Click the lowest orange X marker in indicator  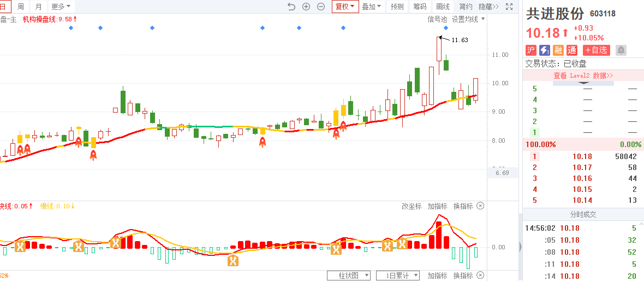[x=233, y=260]
